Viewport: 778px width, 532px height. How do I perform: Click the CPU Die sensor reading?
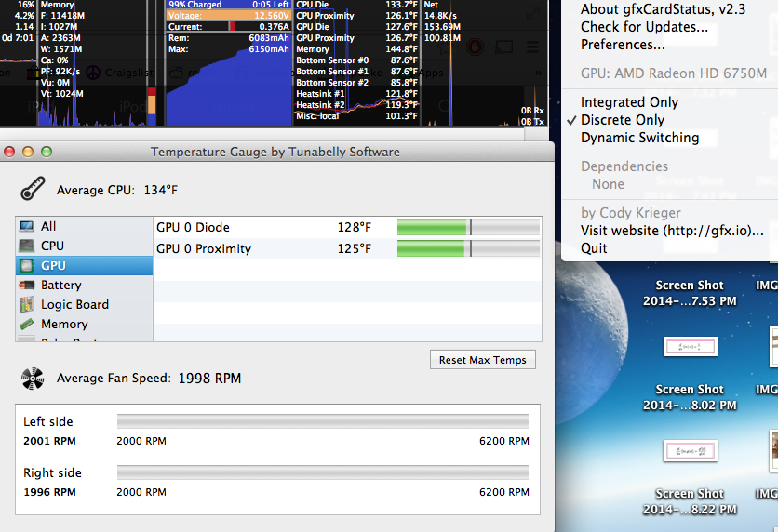tap(356, 5)
